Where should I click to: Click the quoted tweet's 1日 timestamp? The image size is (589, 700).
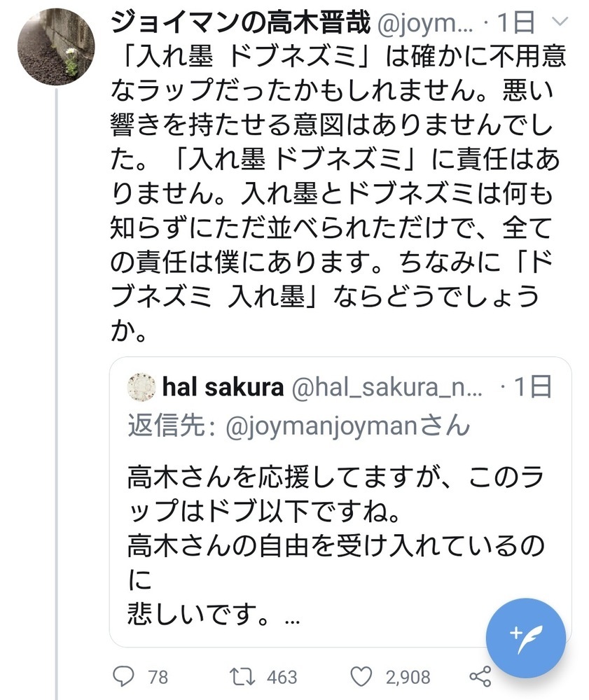coord(532,387)
